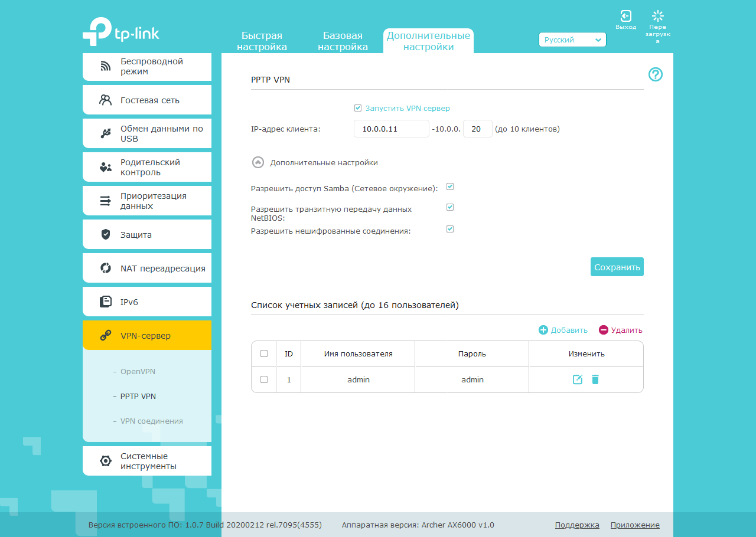
Task: Click the system tools gear icon
Action: pos(106,461)
